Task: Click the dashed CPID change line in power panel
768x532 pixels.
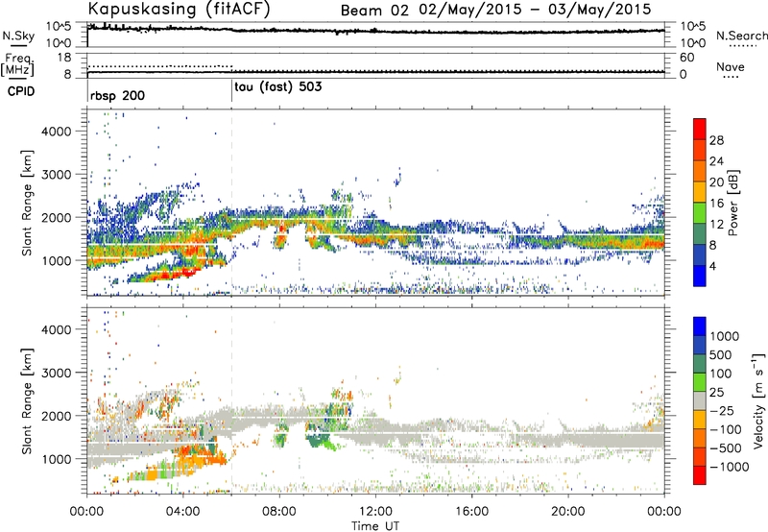Action: (x=231, y=203)
